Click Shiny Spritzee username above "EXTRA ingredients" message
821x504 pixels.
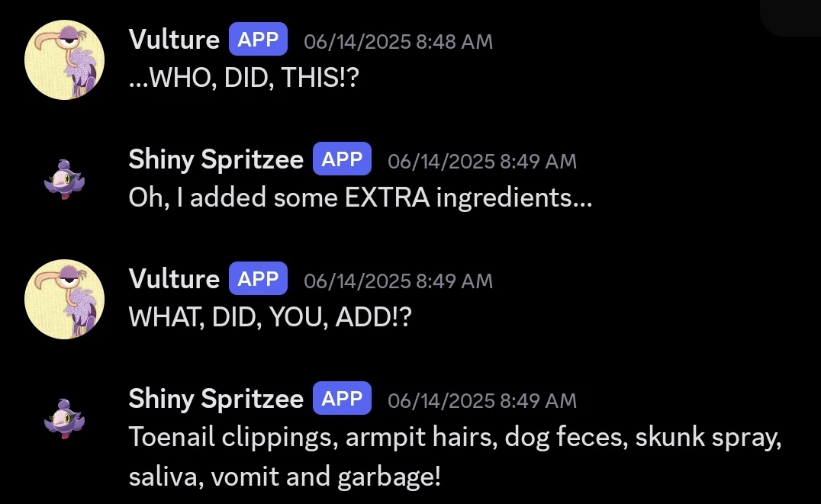tap(216, 159)
